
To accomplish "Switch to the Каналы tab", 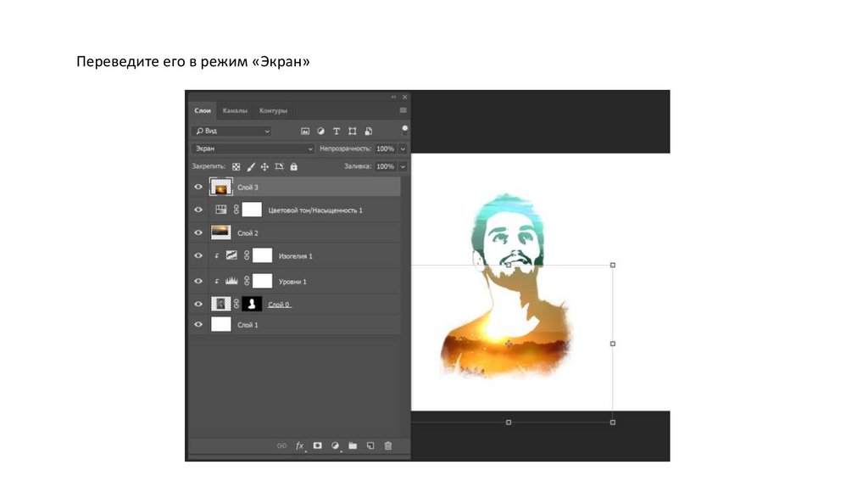I will [235, 110].
